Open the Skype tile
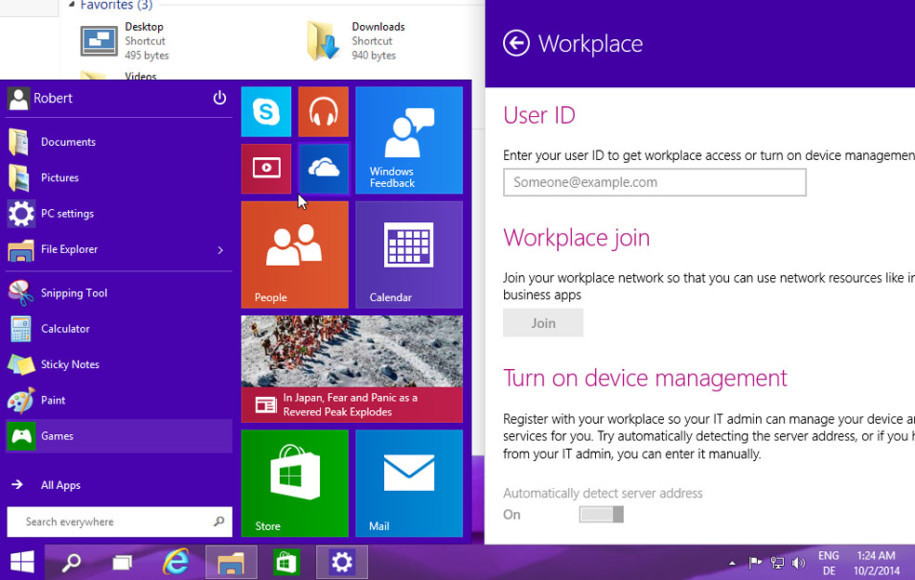The image size is (915, 580). [x=266, y=111]
